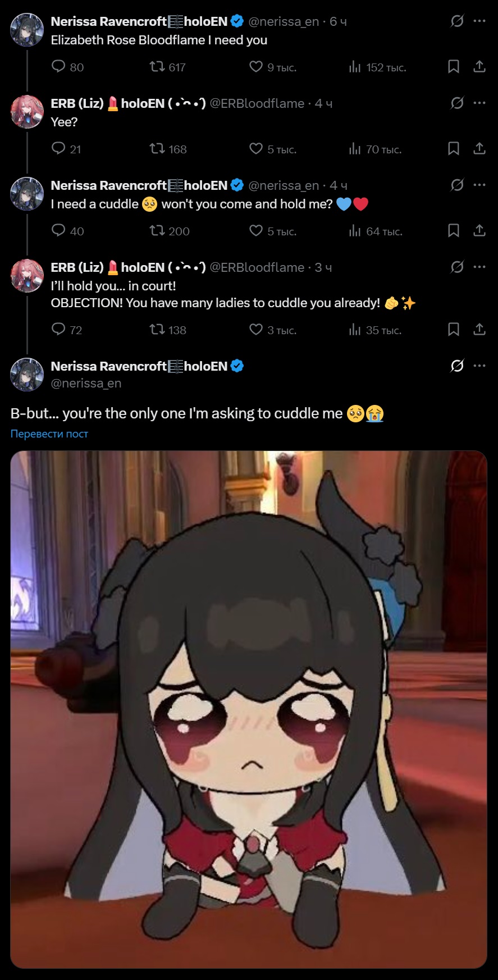Image resolution: width=498 pixels, height=980 pixels.
Task: Open @ERBloodflame handle on the "Yee?" tweet
Action: click(257, 103)
